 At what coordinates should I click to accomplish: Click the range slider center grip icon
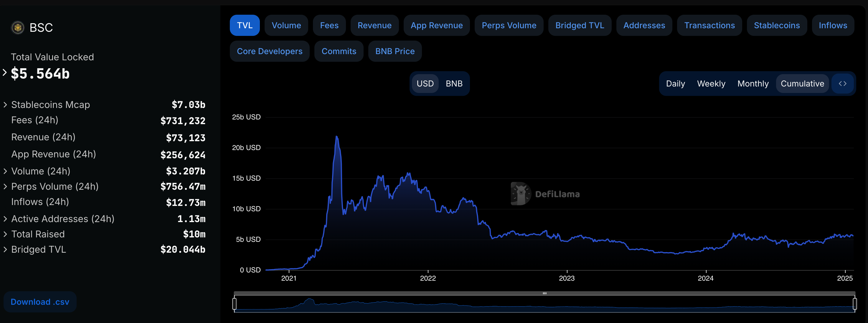544,293
